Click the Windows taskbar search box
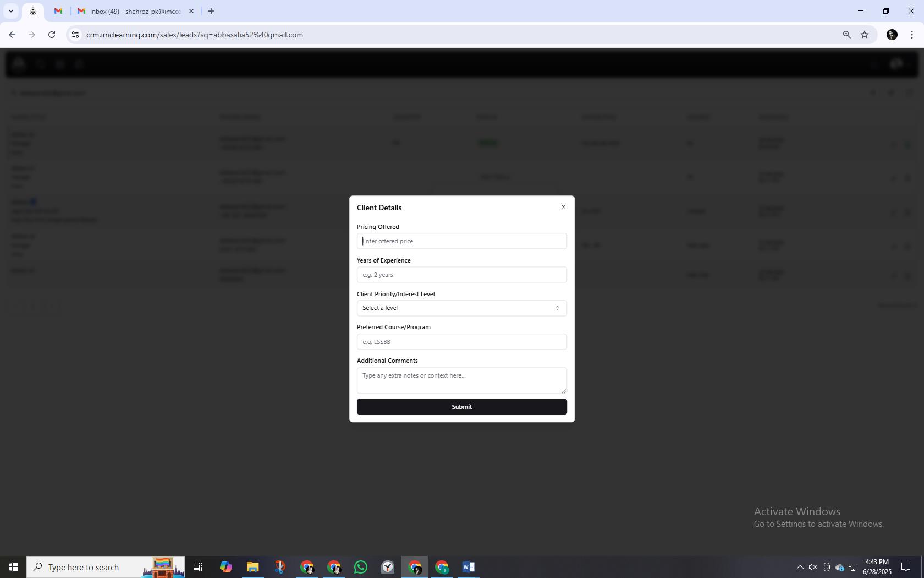 pyautogui.click(x=106, y=567)
